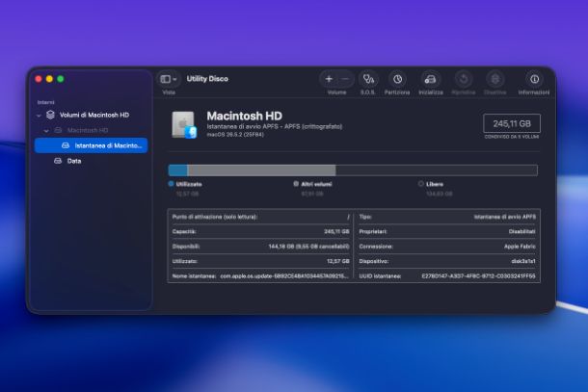Click the Proprietari value Disabilitati
The width and height of the screenshot is (588, 392).
[x=522, y=231]
